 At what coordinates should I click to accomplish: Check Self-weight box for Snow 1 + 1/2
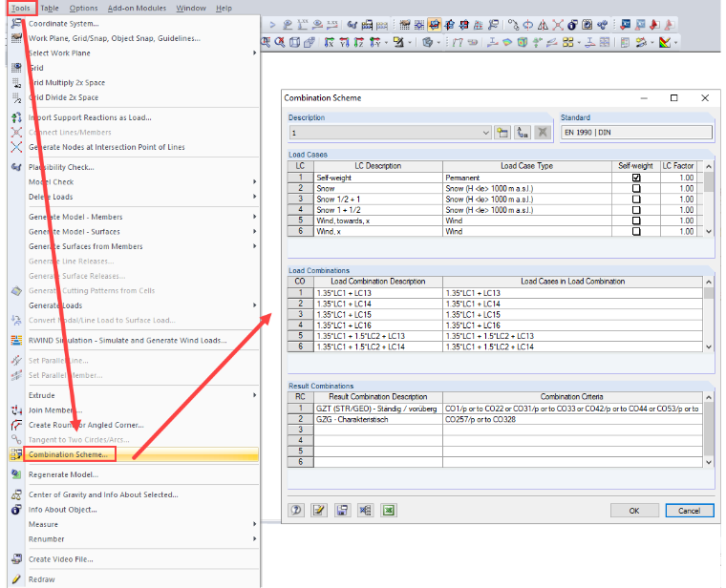point(636,210)
